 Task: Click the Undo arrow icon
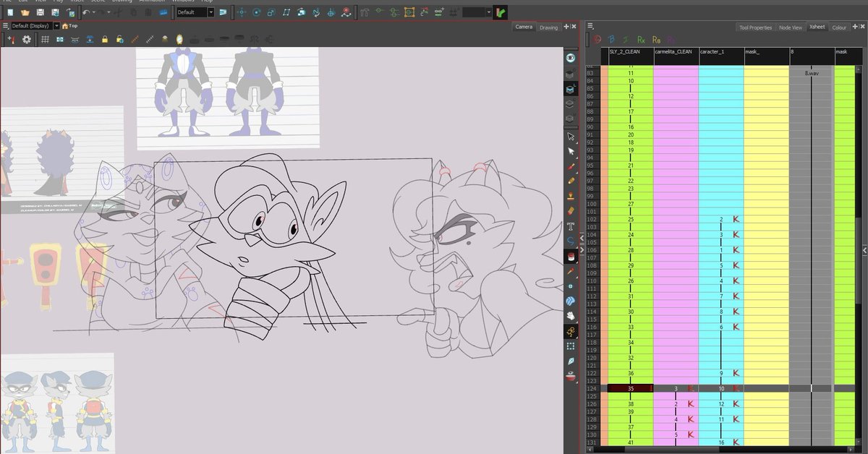coord(86,12)
